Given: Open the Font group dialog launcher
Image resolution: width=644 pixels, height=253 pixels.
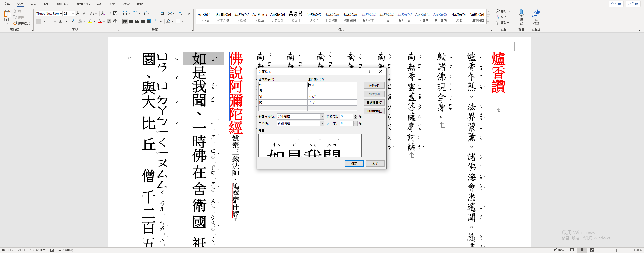Looking at the screenshot, I should 118,30.
